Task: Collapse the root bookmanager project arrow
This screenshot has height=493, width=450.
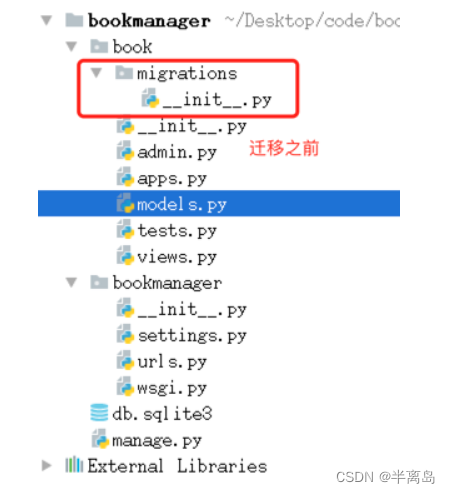Action: (x=47, y=20)
